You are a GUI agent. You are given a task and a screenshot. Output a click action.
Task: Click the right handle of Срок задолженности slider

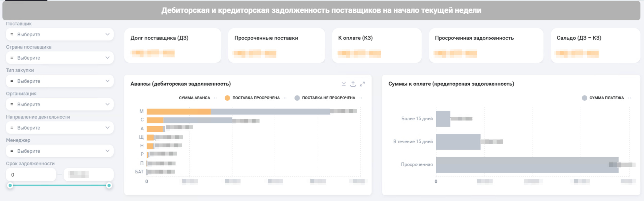pos(109,185)
